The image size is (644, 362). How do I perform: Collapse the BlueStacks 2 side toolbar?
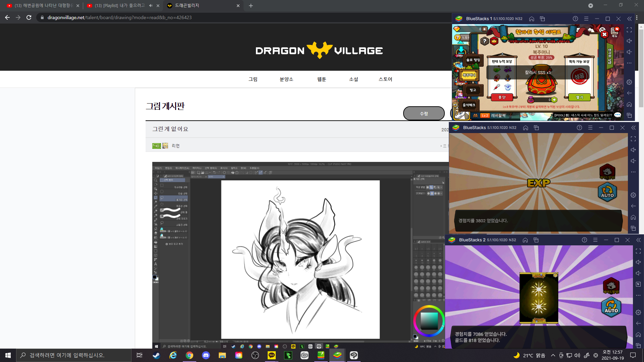pos(638,240)
